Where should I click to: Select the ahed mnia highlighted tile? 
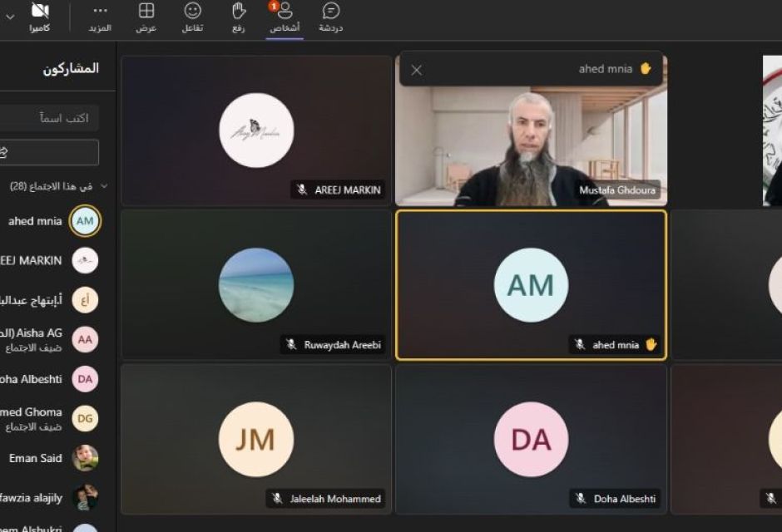click(x=531, y=285)
